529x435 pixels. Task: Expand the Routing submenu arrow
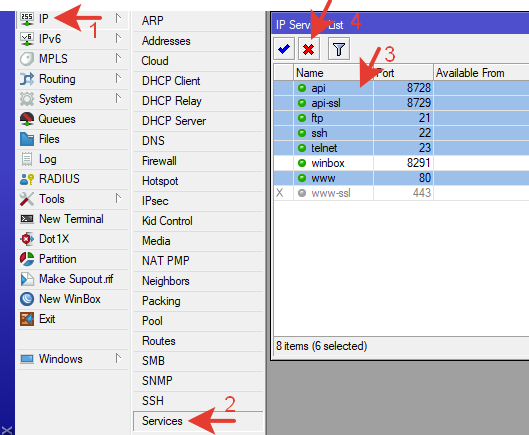(118, 78)
